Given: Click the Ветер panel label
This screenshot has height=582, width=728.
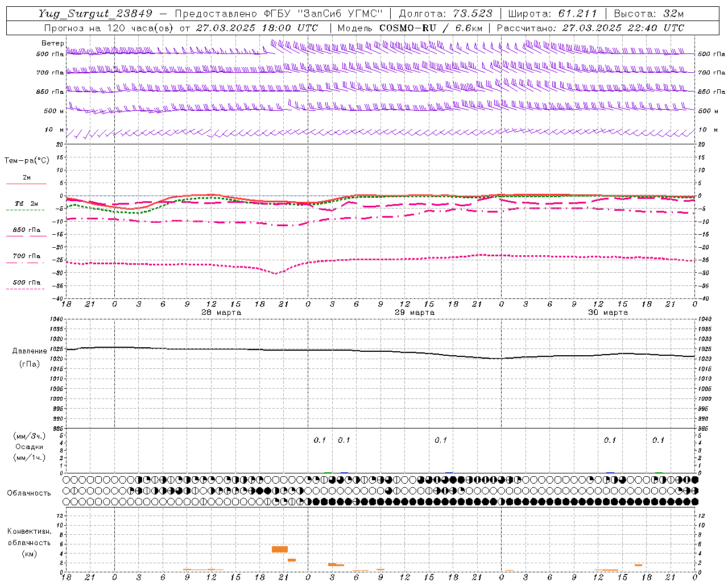Looking at the screenshot, I should [53, 43].
